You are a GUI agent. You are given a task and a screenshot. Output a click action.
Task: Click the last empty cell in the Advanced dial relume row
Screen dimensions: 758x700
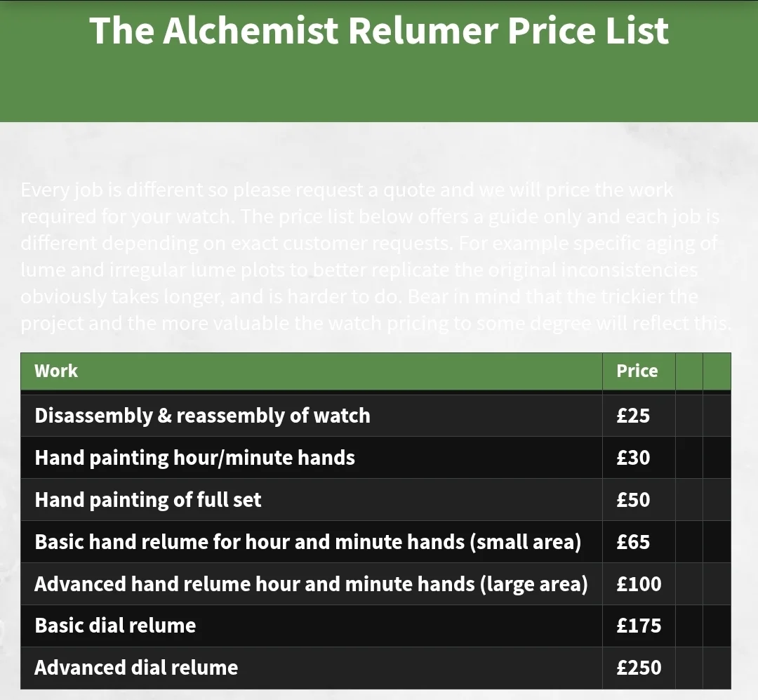pyautogui.click(x=717, y=667)
